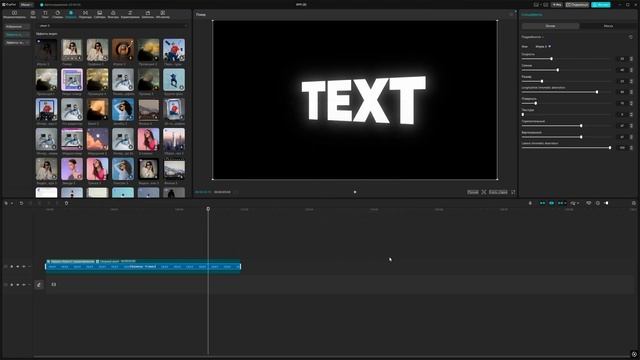This screenshot has height=360, width=640.
Task: Toggle lock on the effect track
Action: [11, 267]
